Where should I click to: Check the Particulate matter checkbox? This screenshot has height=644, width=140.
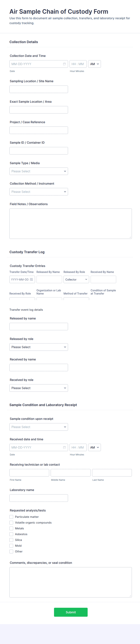[11, 517]
